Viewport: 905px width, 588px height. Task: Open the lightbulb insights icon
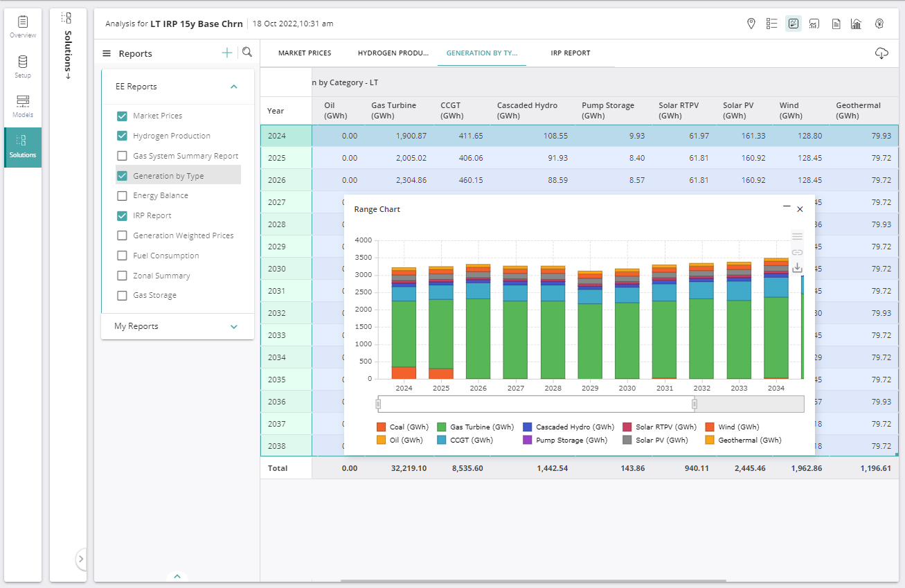(879, 24)
